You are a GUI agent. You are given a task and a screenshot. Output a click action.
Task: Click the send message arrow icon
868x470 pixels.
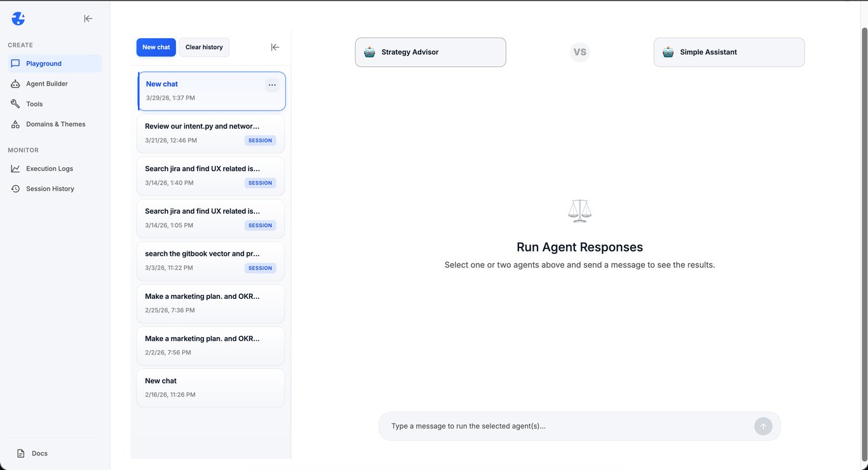tap(763, 426)
